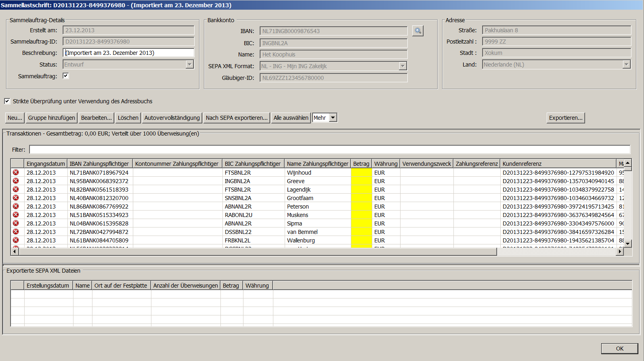Click Nach SEPA exportieren... button
The height and width of the screenshot is (361, 644).
click(237, 118)
